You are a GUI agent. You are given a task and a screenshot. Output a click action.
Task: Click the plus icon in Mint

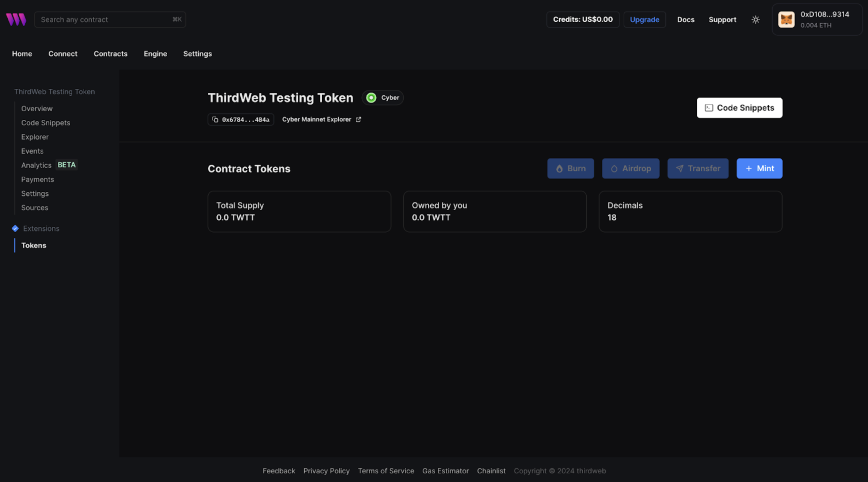tap(749, 168)
